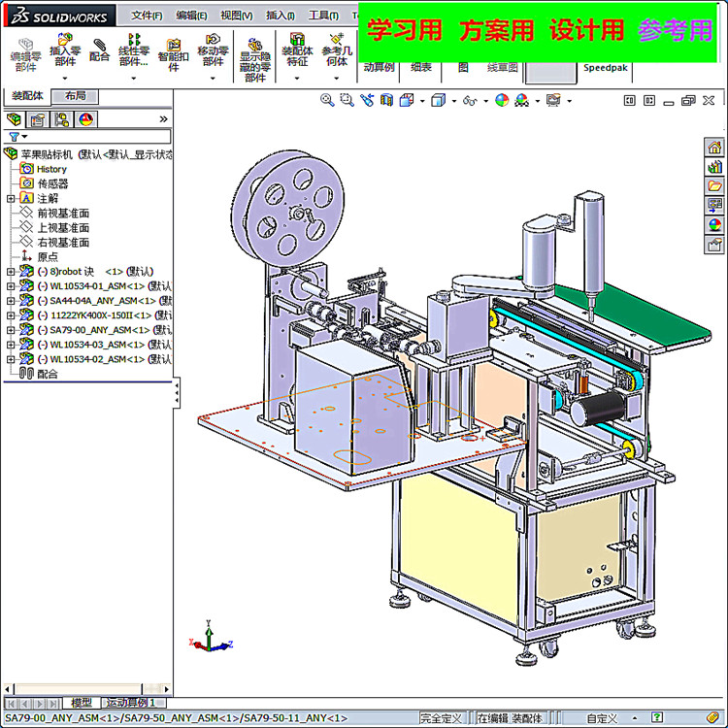Click the feature tree horizontal scrollbar
Screen dimensions: 728x728
(x=86, y=688)
